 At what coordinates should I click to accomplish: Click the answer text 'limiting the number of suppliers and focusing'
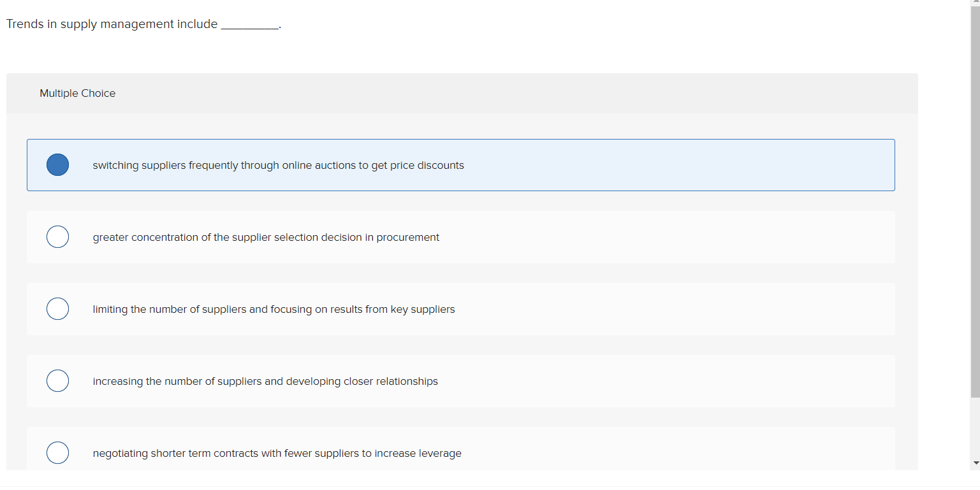tap(201, 310)
